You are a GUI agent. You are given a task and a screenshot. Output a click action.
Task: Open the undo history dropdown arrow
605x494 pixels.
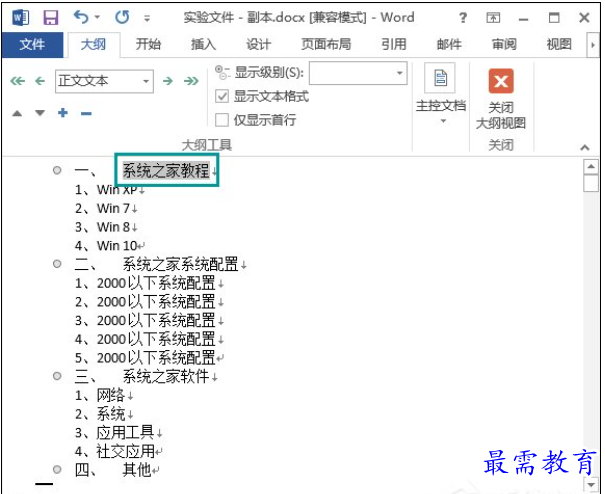pos(97,17)
